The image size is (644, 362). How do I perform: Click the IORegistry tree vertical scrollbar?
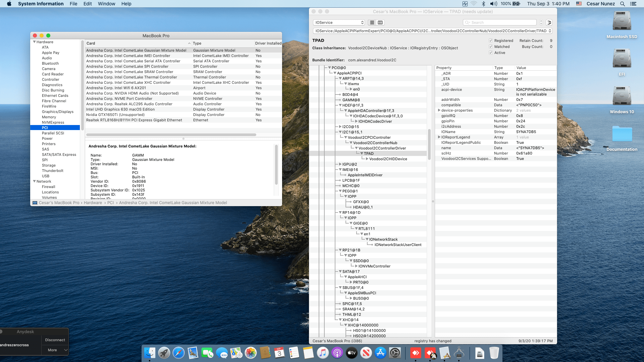[x=429, y=144]
